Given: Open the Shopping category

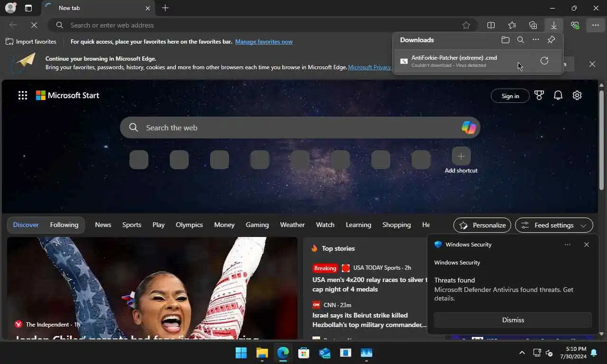Looking at the screenshot, I should coord(396,225).
